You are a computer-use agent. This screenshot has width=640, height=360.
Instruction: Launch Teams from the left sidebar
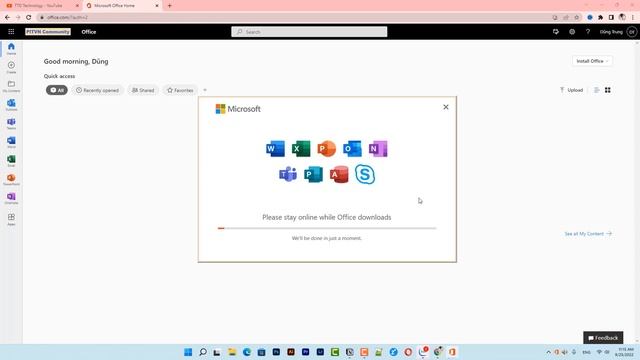tap(11, 124)
